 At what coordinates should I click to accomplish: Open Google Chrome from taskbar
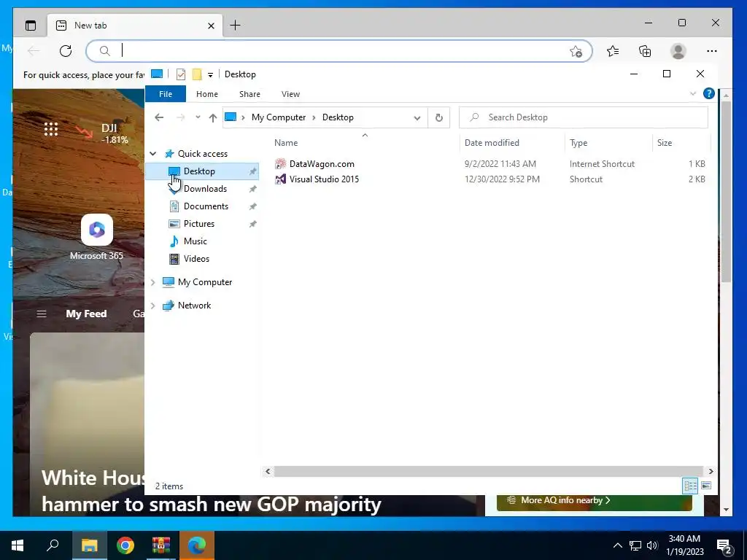(x=125, y=545)
